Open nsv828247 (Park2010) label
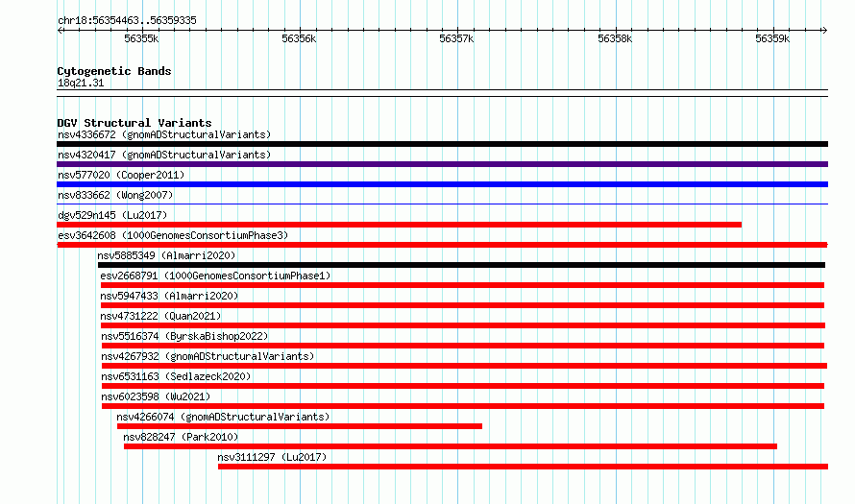The height and width of the screenshot is (504, 855). (181, 437)
